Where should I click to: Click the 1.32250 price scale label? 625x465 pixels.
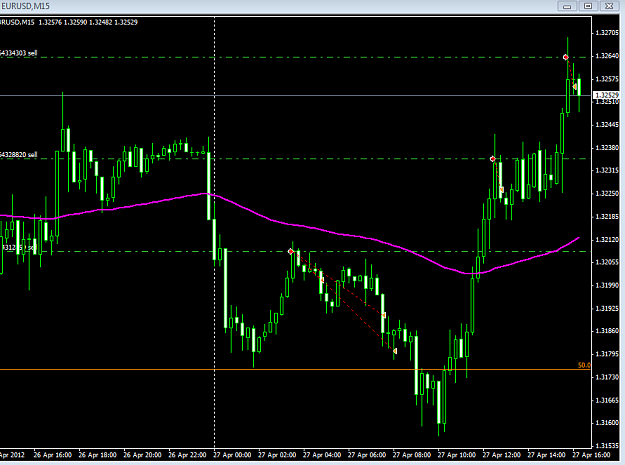(607, 194)
